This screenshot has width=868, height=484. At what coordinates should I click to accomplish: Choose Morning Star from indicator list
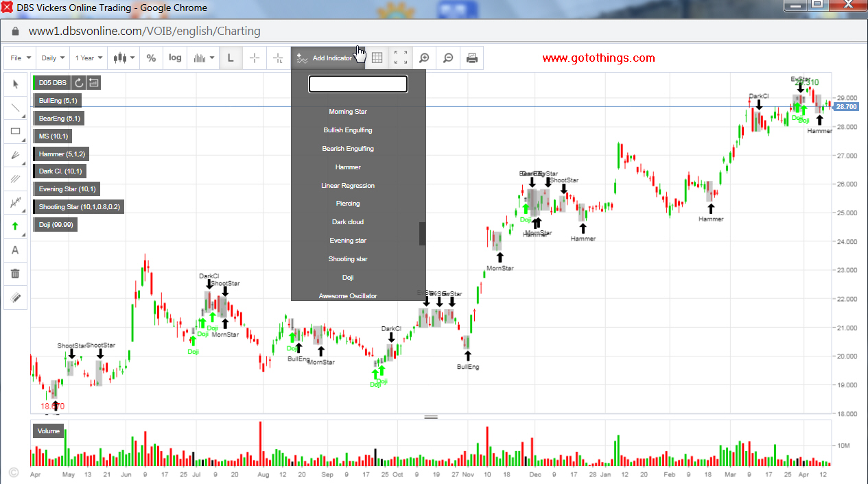click(348, 112)
